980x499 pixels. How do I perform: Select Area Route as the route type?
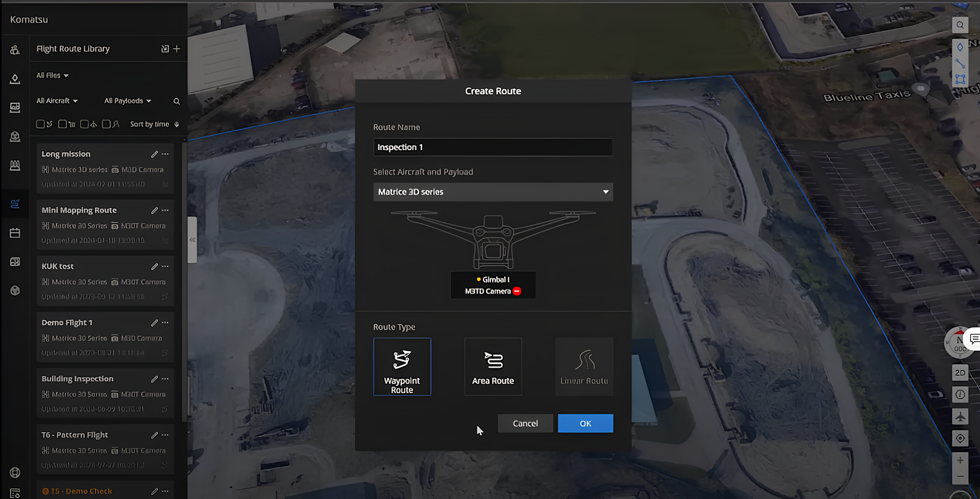click(x=493, y=367)
